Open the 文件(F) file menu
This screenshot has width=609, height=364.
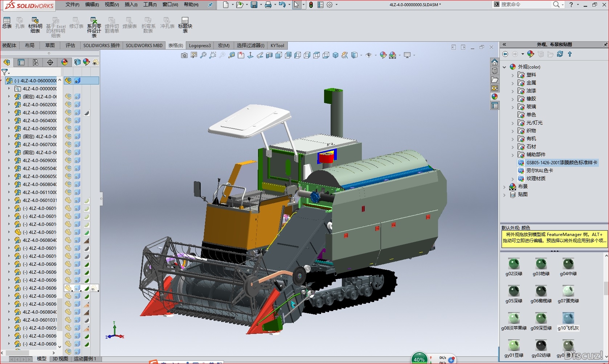(73, 5)
